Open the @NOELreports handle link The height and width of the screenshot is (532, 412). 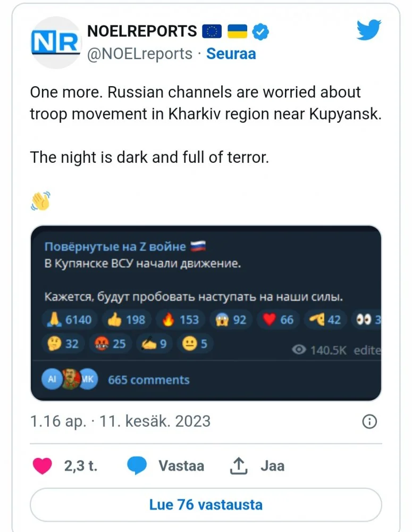click(x=139, y=54)
